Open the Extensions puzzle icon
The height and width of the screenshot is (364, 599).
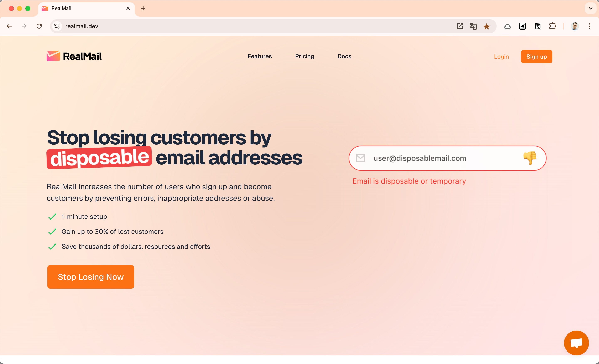point(553,26)
